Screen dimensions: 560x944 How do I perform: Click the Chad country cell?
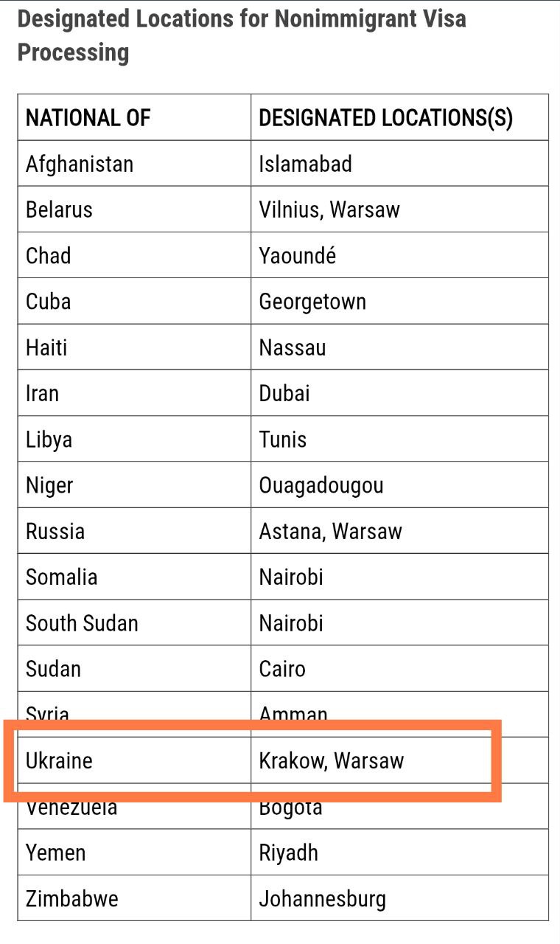(49, 256)
